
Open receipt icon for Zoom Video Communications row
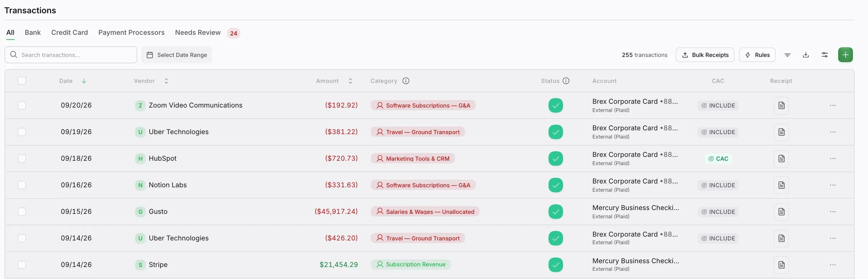coord(781,105)
